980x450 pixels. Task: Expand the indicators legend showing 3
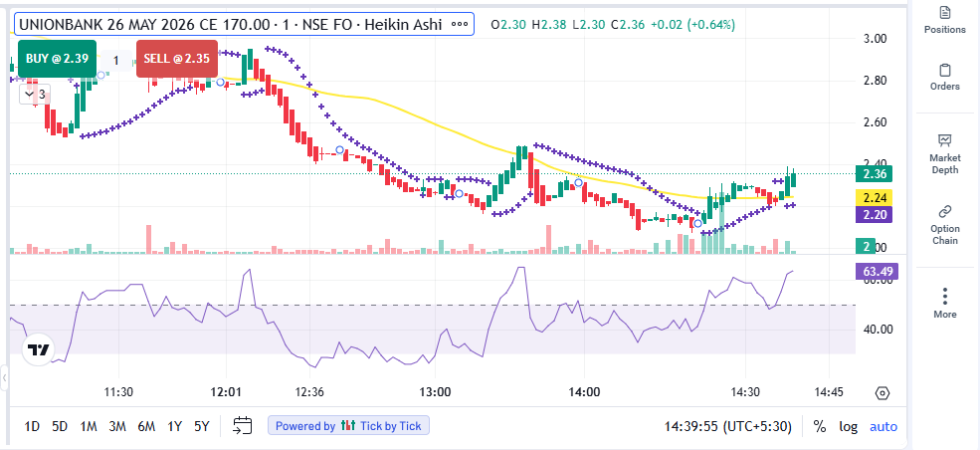(x=35, y=95)
